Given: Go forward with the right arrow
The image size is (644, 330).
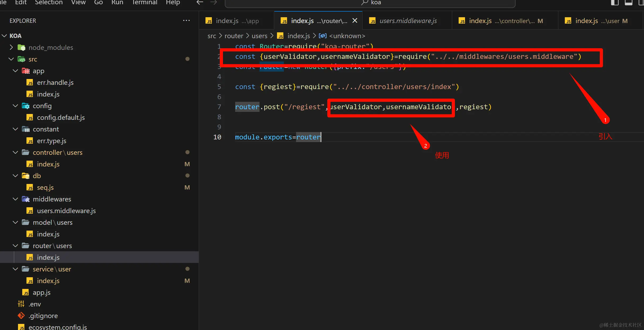Looking at the screenshot, I should click(x=214, y=3).
